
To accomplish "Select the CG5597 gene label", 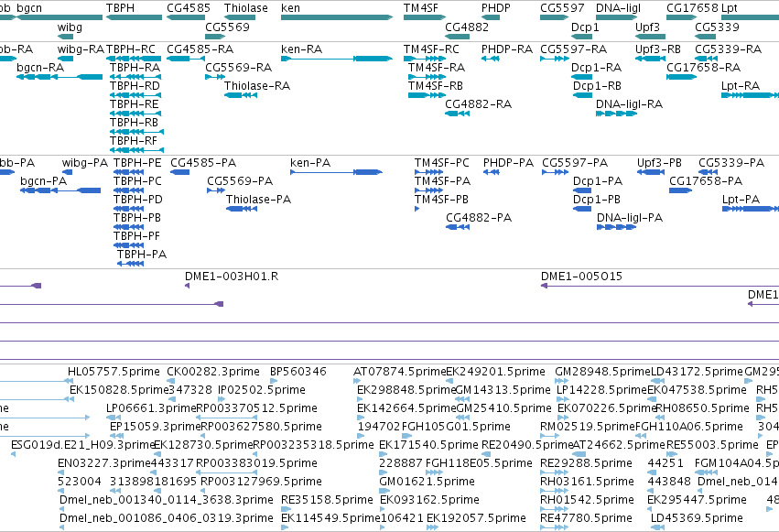I will coord(562,8).
